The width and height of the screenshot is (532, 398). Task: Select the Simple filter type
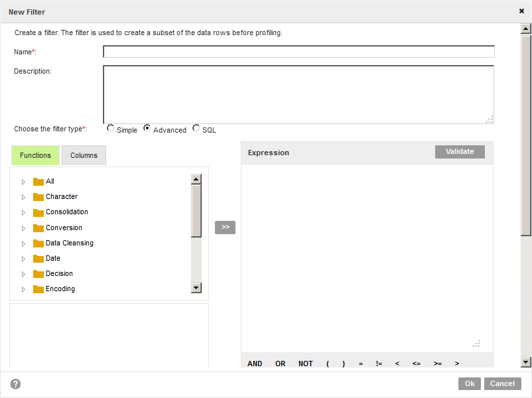110,128
